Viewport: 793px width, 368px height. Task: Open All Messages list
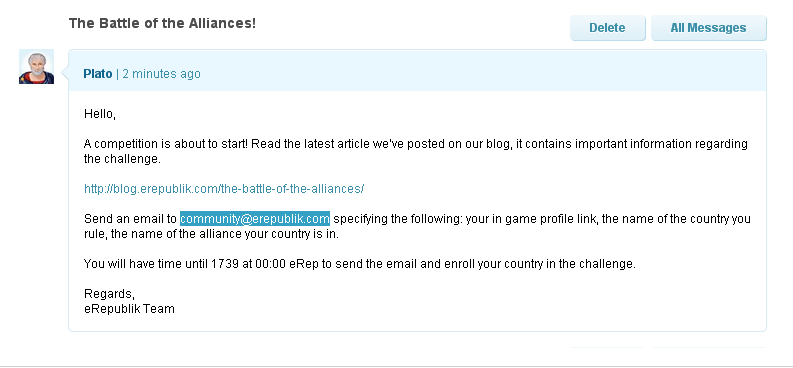[708, 28]
